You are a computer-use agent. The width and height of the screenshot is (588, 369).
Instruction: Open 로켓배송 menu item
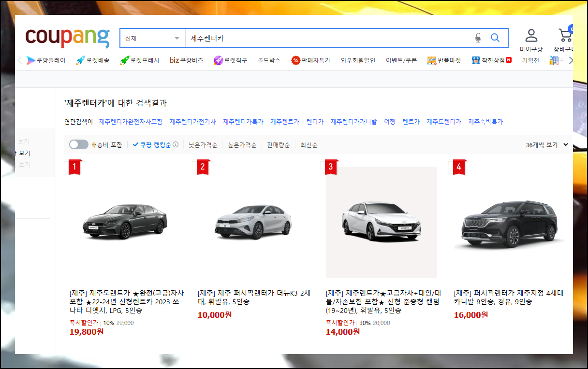(92, 60)
